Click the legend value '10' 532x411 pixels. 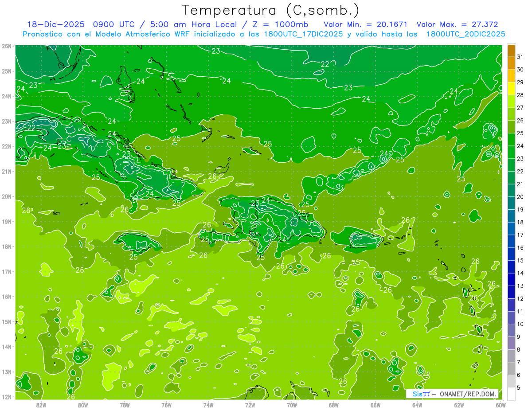[520, 324]
